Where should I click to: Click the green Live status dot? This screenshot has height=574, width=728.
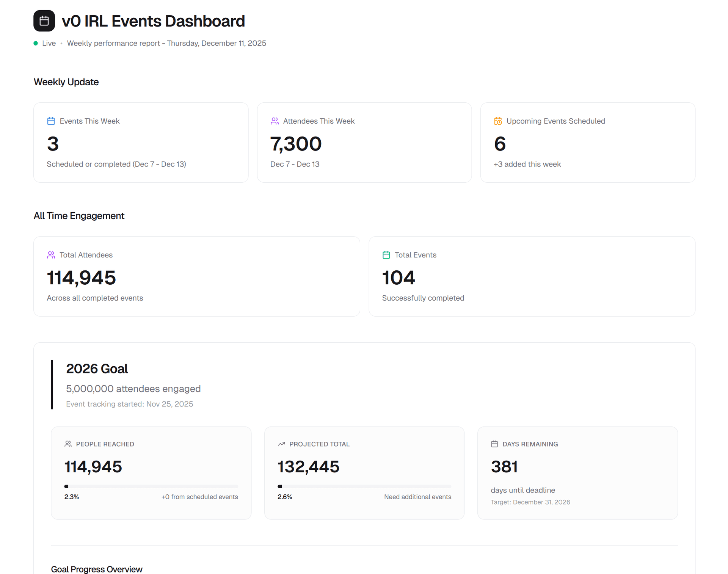(x=36, y=43)
